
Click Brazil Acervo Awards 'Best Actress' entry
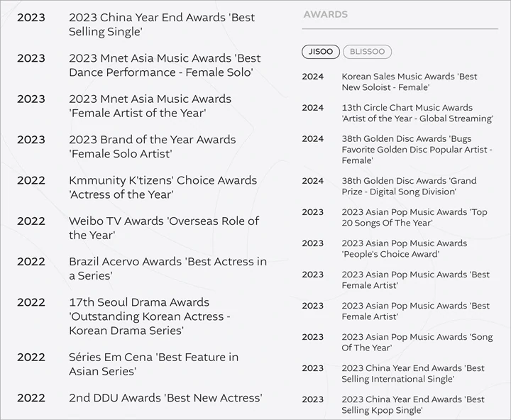coord(167,268)
